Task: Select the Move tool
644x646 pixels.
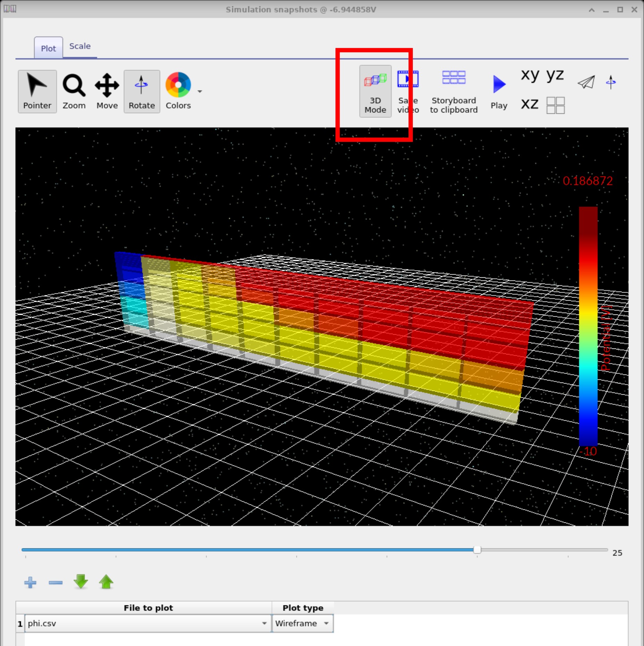Action: (107, 91)
